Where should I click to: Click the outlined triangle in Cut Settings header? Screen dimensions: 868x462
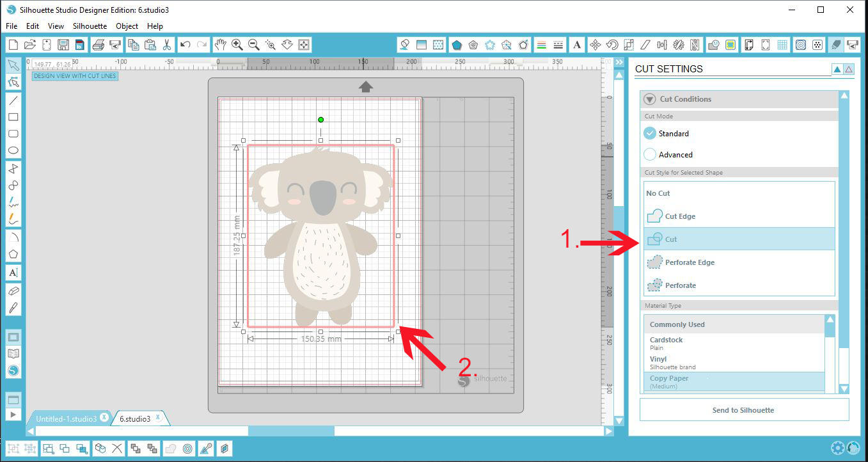click(849, 69)
